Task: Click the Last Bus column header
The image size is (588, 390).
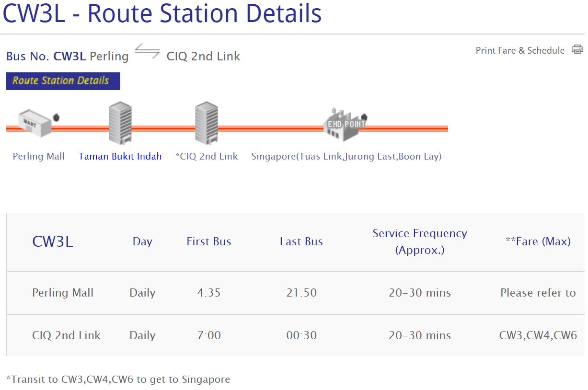Action: click(301, 241)
